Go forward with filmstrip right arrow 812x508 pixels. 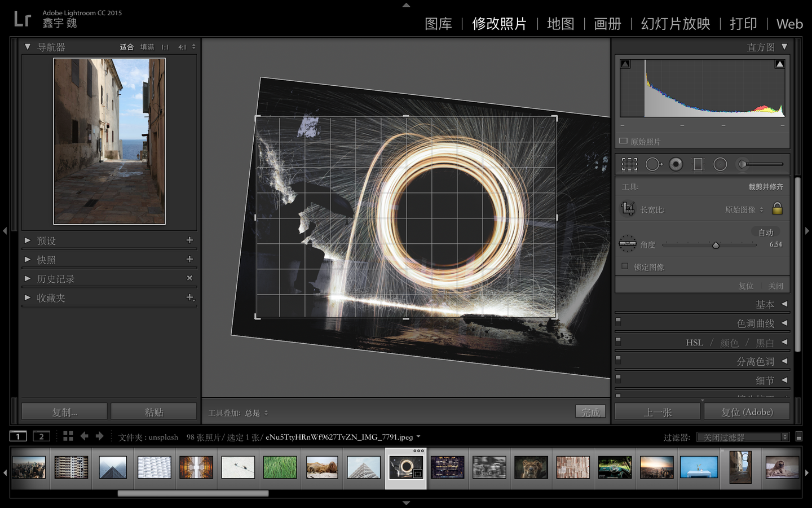click(99, 436)
